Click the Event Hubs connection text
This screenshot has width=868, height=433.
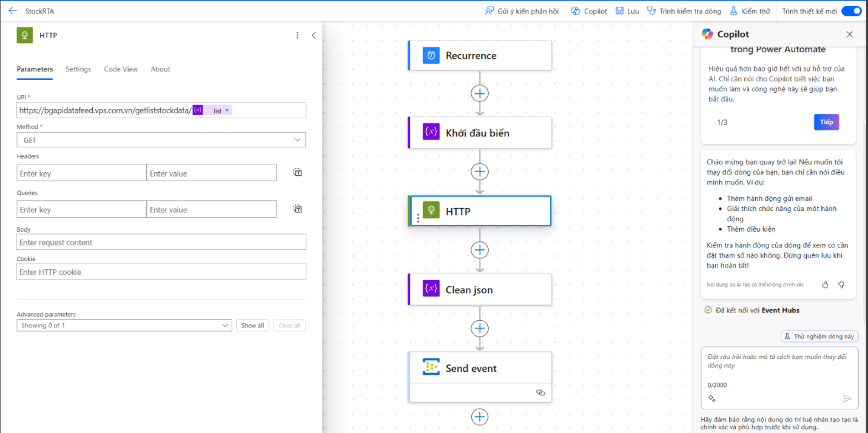[781, 310]
